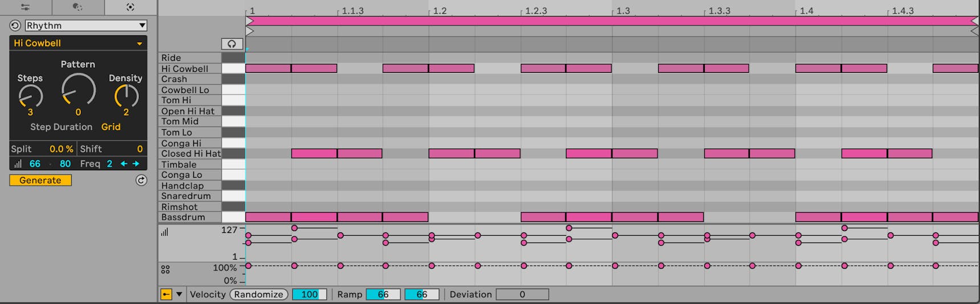Screen dimensions: 980x304
Task: Click the Rimshot piano key
Action: (233, 207)
